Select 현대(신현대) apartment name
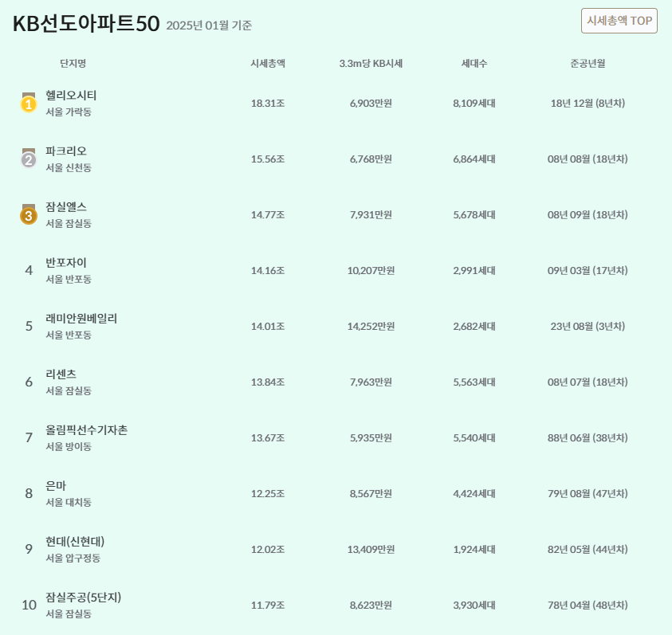The height and width of the screenshot is (635, 672). coord(75,541)
